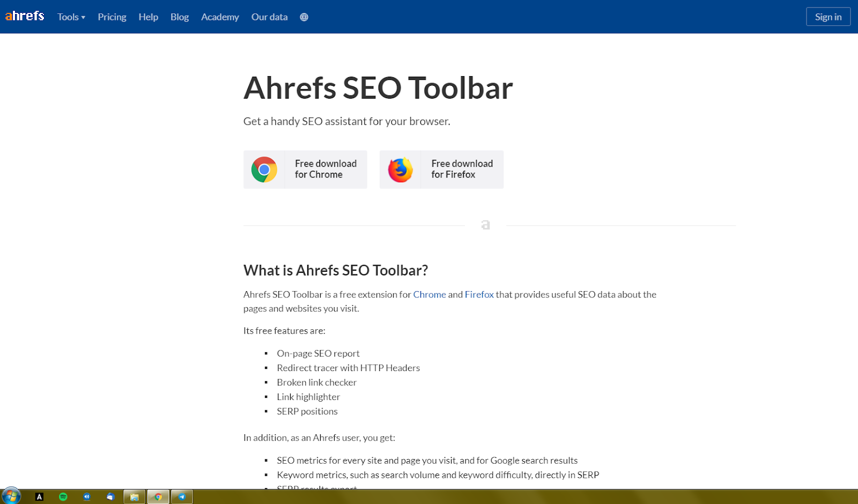This screenshot has width=858, height=504.
Task: Click the Chrome logo icon
Action: pyautogui.click(x=264, y=169)
